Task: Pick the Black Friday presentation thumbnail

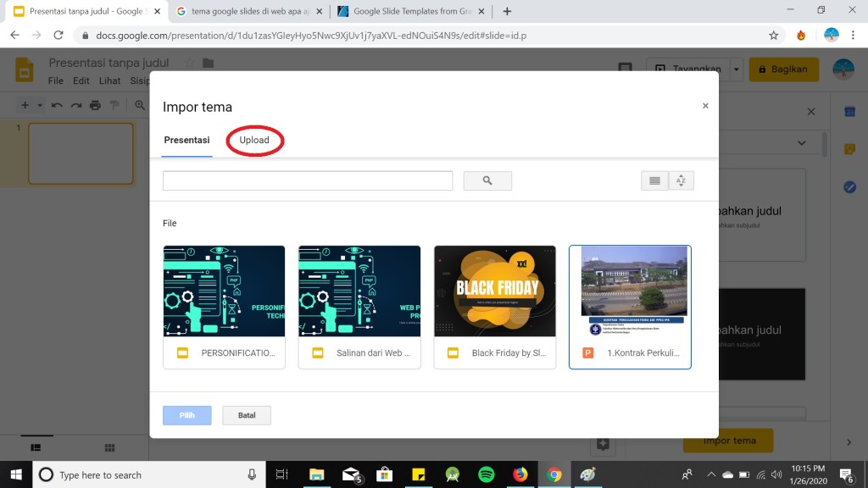Action: coord(495,292)
